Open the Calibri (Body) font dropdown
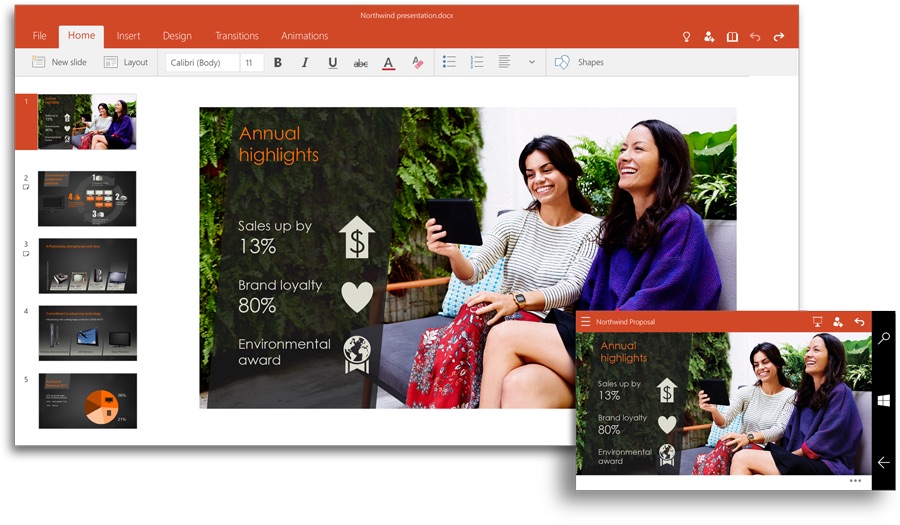Image resolution: width=900 pixels, height=525 pixels. [x=202, y=62]
